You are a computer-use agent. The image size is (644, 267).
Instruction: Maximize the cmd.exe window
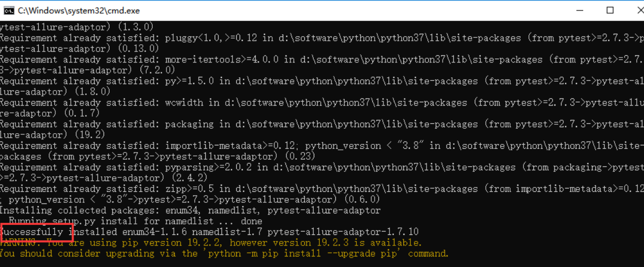click(610, 11)
